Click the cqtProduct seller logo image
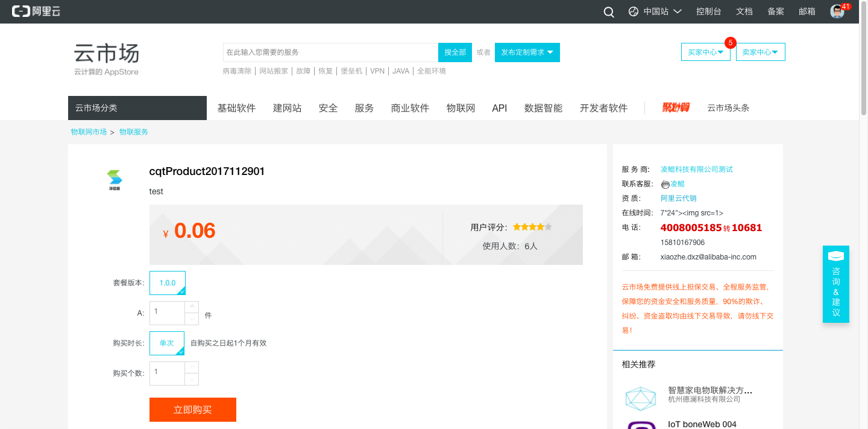Image resolution: width=868 pixels, height=429 pixels. pyautogui.click(x=115, y=179)
